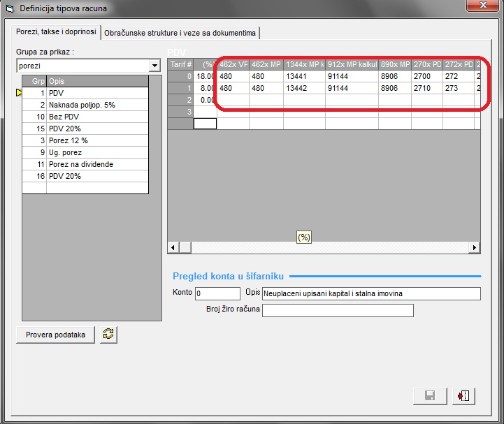This screenshot has height=424, width=504.
Task: Choose Porez na dividende in the list
Action: pos(97,164)
